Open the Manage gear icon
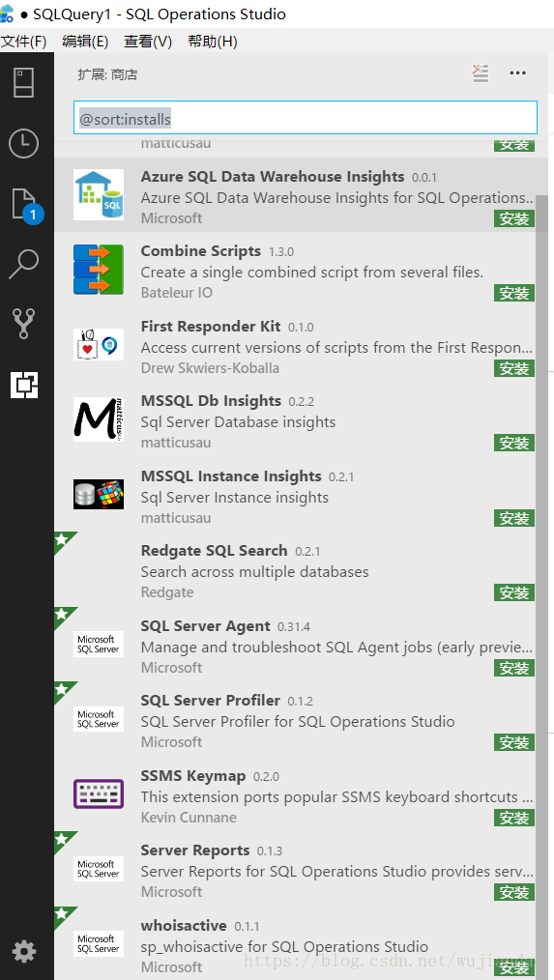Image resolution: width=554 pixels, height=980 pixels. pos(24,952)
